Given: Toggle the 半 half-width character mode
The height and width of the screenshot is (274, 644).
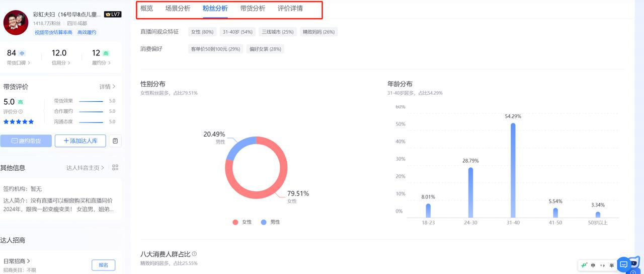Looking at the screenshot, I should 611,265.
